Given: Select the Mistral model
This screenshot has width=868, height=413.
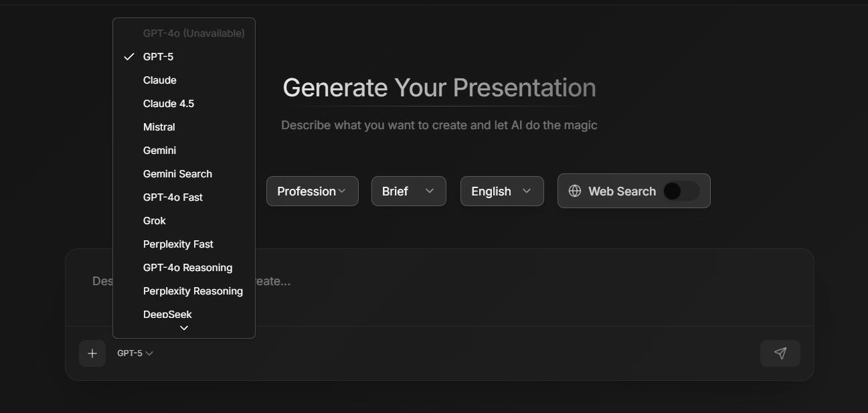Looking at the screenshot, I should tap(184, 127).
